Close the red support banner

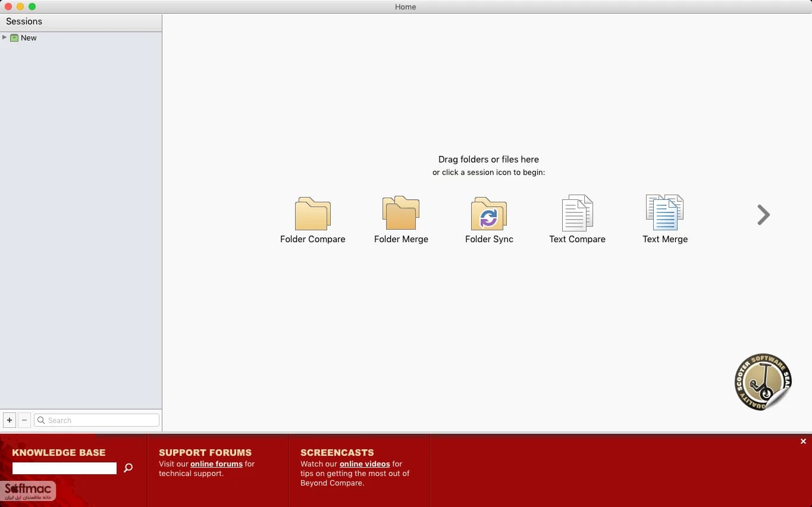point(803,442)
